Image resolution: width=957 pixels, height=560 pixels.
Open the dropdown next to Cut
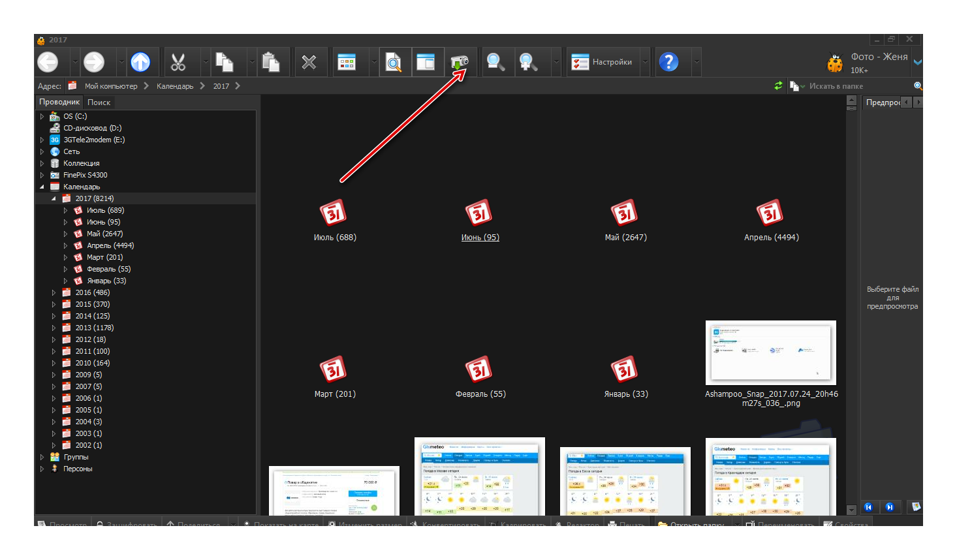click(x=205, y=62)
